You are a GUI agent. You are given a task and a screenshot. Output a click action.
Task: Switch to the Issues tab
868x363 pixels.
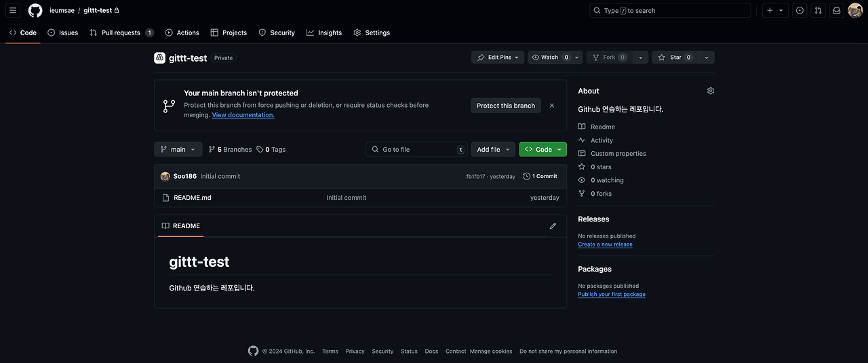pos(63,33)
